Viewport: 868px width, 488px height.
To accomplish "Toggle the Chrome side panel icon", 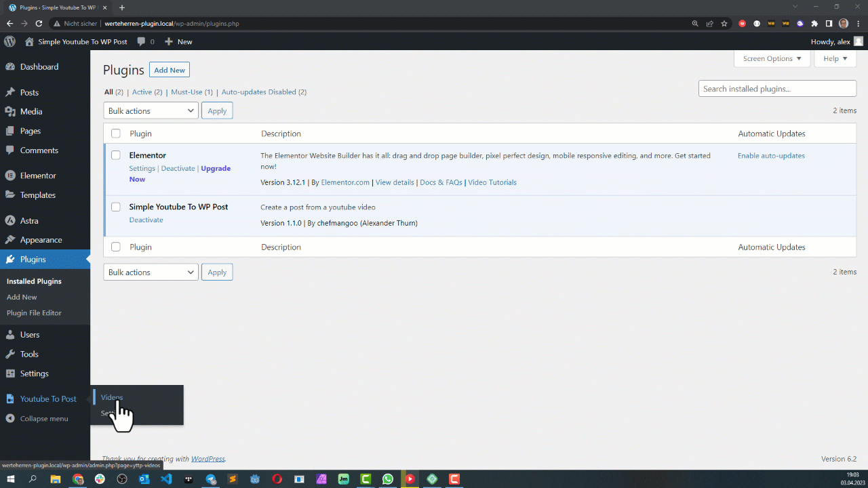I will tap(829, 23).
